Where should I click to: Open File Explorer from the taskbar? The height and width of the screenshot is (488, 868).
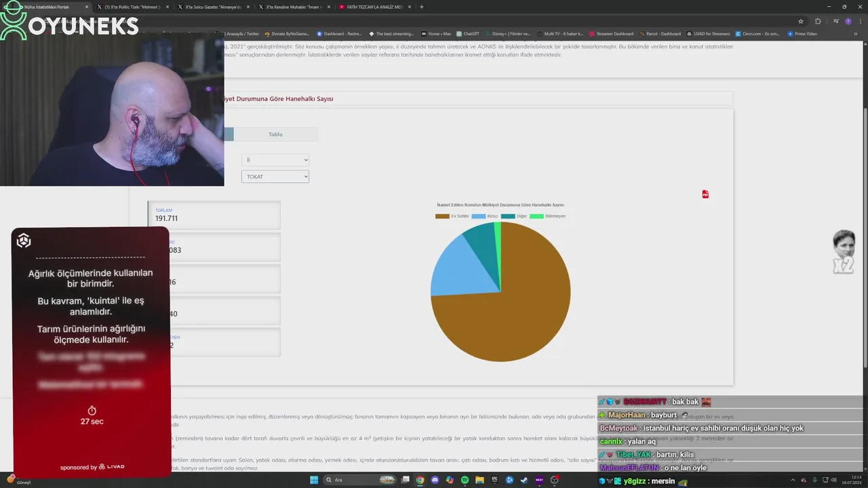pos(479,480)
